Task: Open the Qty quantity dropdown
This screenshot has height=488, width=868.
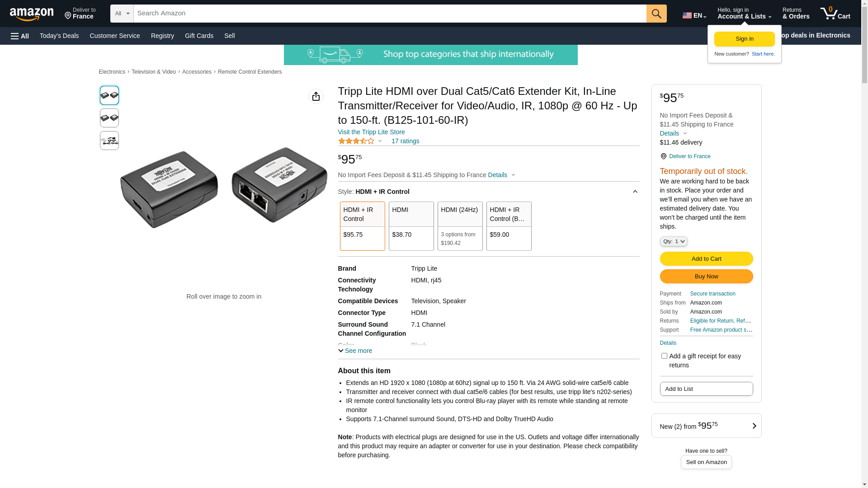Action: pyautogui.click(x=674, y=241)
